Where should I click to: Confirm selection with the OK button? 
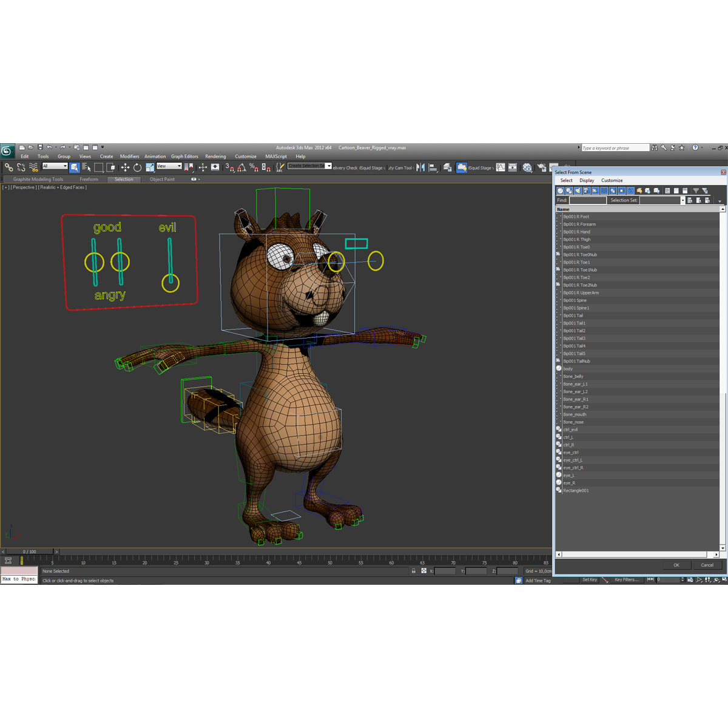click(676, 565)
